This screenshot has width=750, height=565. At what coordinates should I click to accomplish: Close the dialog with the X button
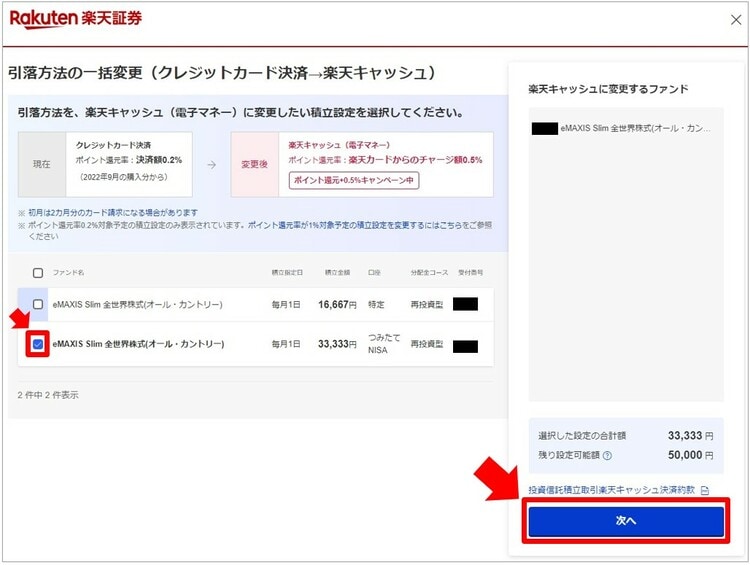736,20
